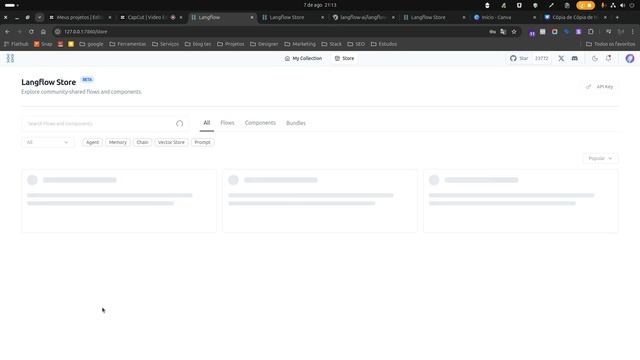Screen dimensions: 640x360
Task: Open the Marketing bookmarks folder
Action: coord(300,44)
